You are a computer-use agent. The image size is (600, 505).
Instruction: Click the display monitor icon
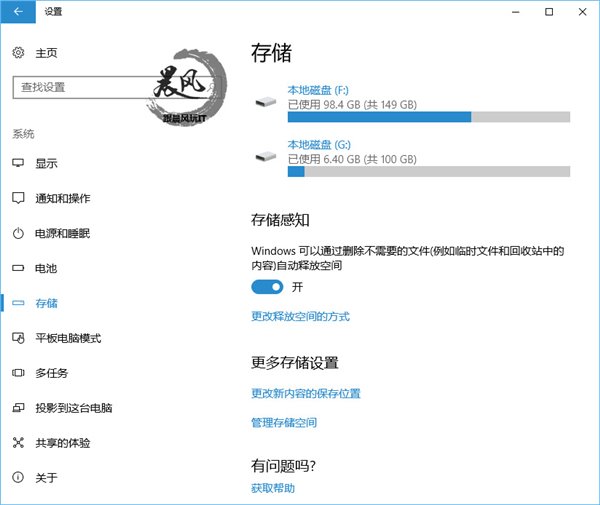18,163
